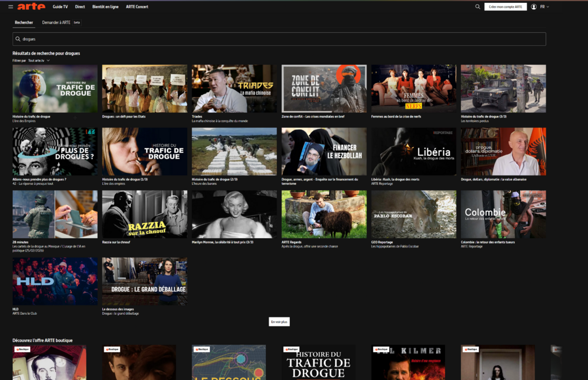Viewport: 588px width, 380px height.
Task: Open the Triades la mafia chinoise thumbnail
Action: pos(235,88)
